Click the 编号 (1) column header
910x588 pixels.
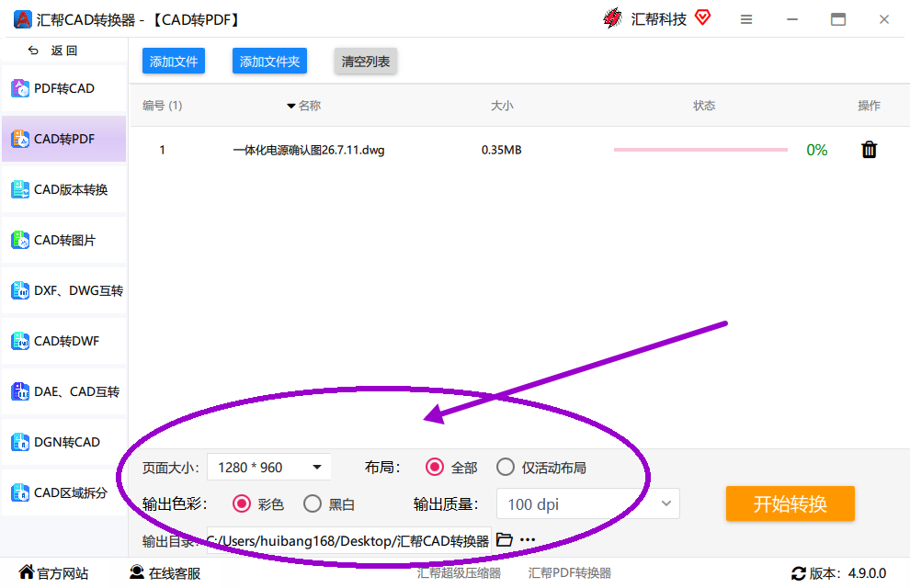coord(163,106)
